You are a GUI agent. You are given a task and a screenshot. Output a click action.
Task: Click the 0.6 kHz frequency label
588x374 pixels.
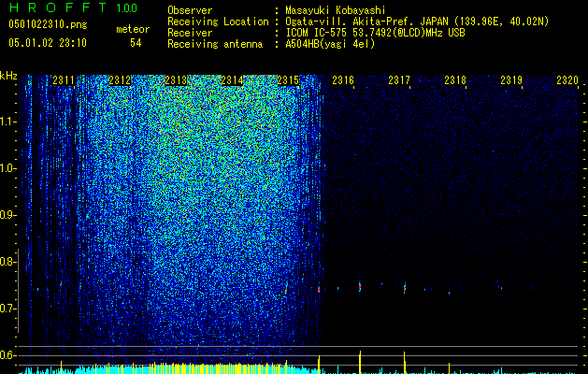[7, 355]
